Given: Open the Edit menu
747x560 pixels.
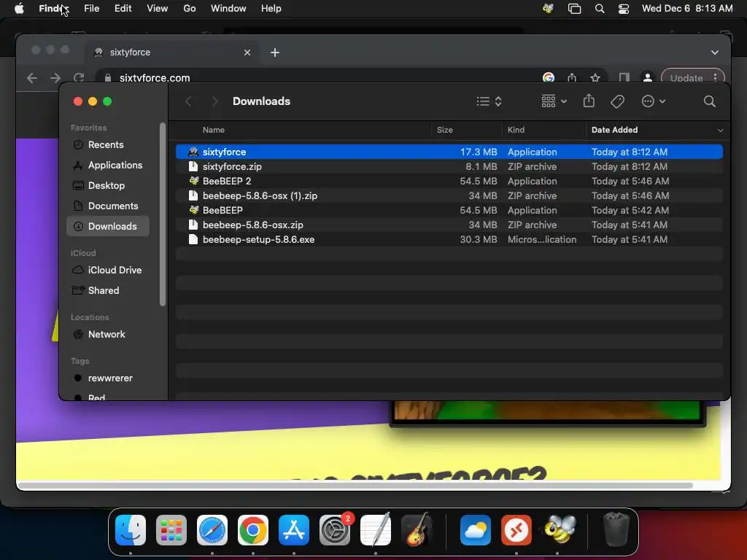Looking at the screenshot, I should click(x=123, y=9).
